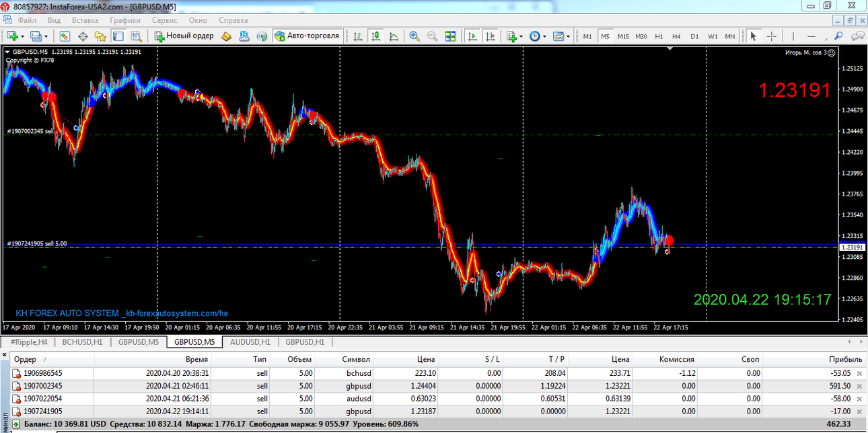Close the bchusd order with x button
Viewport: 868px width, 433px height.
click(859, 373)
